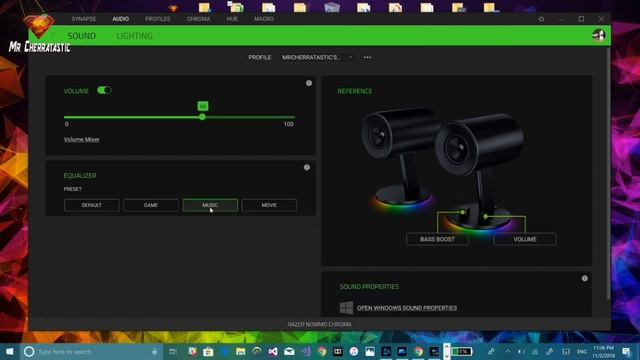This screenshot has width=640, height=360.
Task: Select the MOVIE equalizer preset
Action: point(269,205)
